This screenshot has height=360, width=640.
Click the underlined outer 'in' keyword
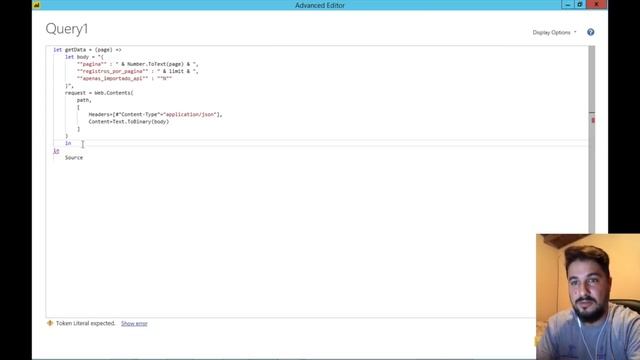56,151
